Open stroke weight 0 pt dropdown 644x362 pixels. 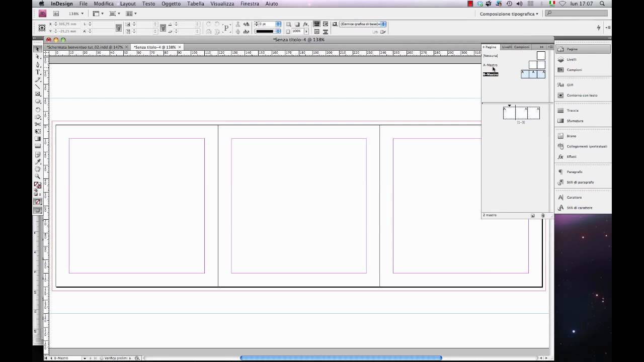(x=278, y=24)
